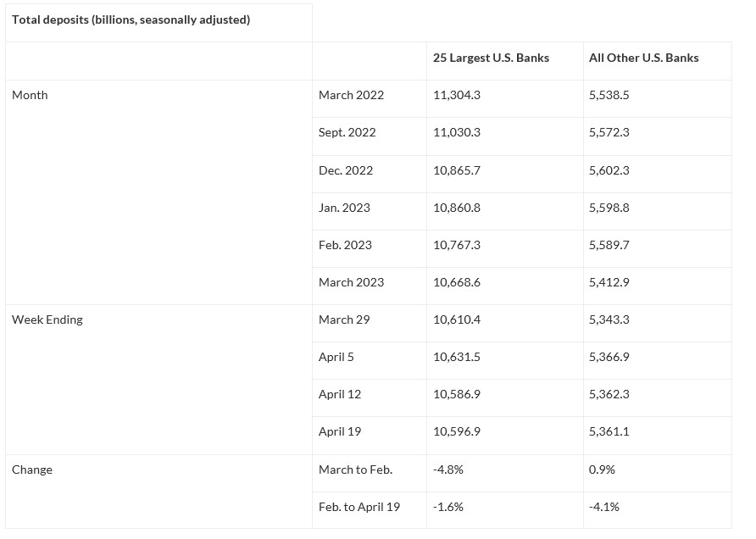Click the Jan. 2023 row label
Image resolution: width=756 pixels, height=539 pixels.
pyautogui.click(x=344, y=208)
